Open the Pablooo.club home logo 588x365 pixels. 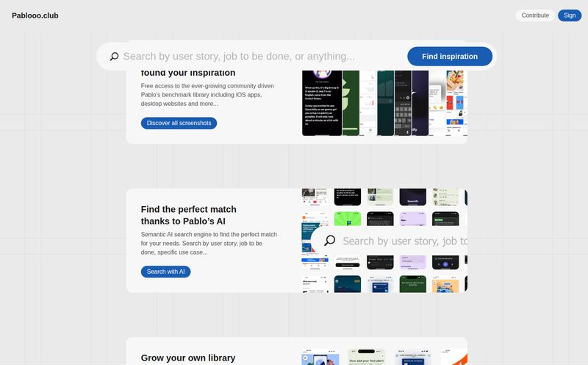click(35, 15)
